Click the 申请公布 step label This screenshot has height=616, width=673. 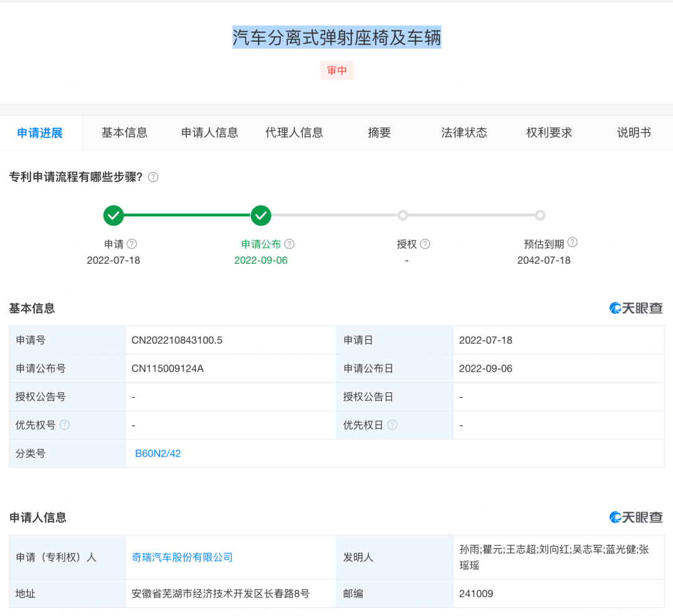261,244
